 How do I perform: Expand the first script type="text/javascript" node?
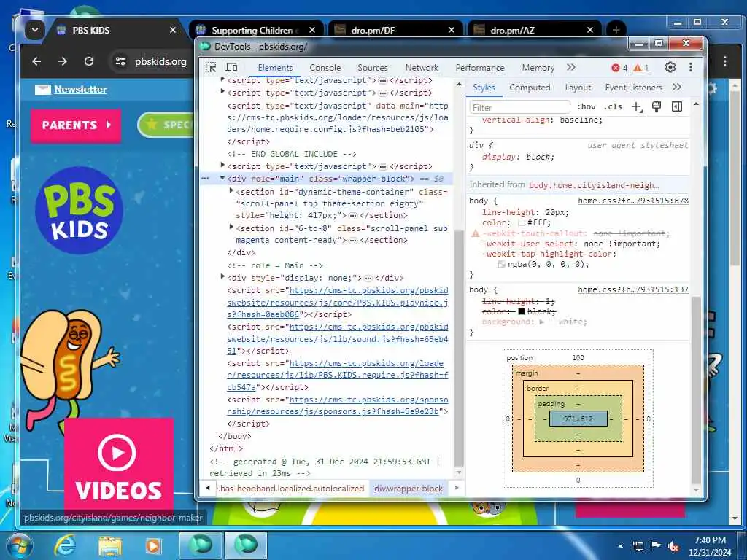point(222,79)
